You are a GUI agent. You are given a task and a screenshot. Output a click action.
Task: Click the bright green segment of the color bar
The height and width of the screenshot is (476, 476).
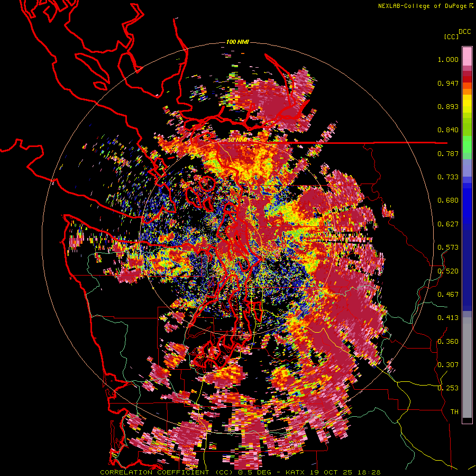coord(467,144)
